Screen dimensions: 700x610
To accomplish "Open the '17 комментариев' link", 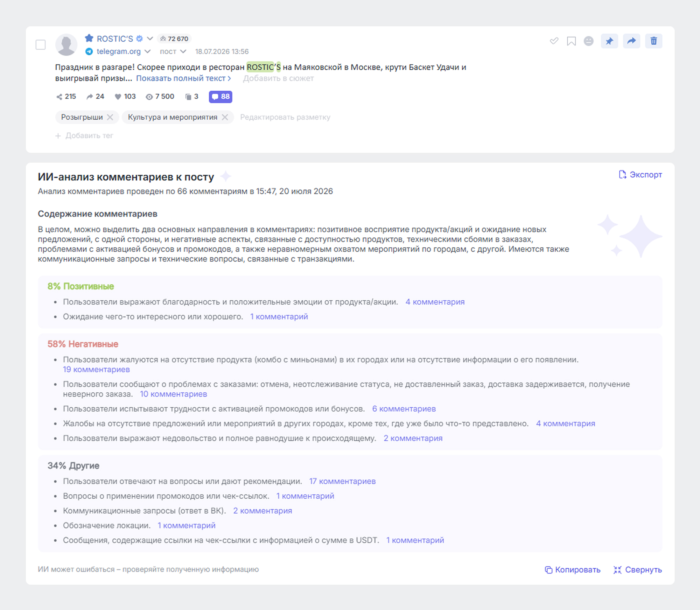I will pyautogui.click(x=342, y=481).
